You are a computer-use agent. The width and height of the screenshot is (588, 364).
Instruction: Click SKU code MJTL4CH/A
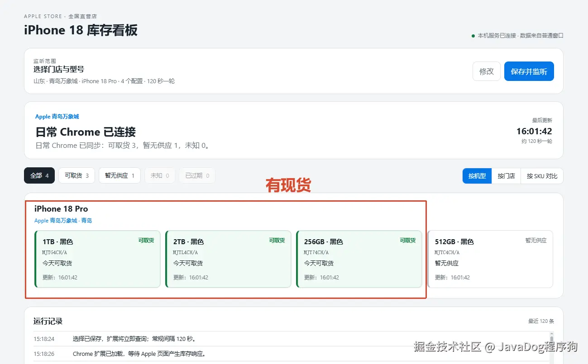click(186, 252)
